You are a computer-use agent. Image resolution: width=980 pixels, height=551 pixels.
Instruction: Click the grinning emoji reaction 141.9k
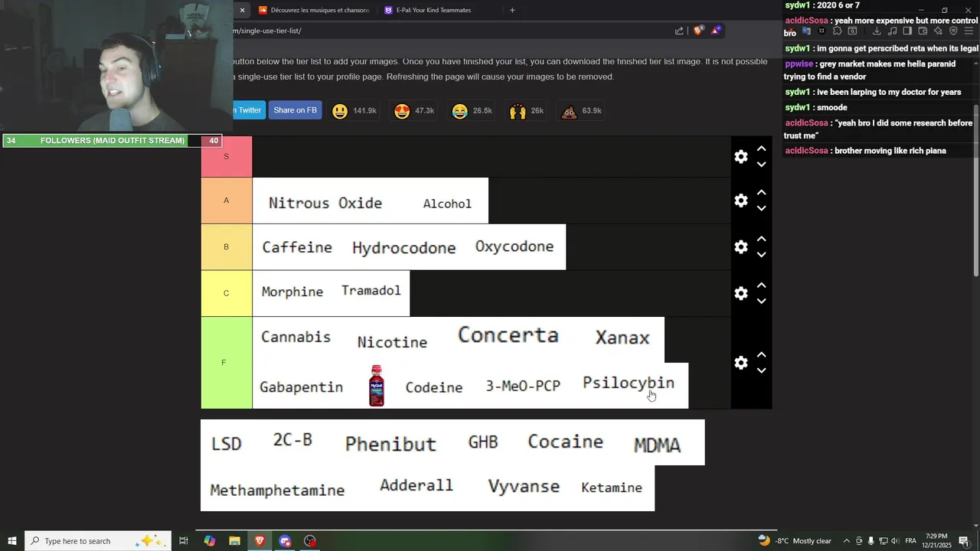[x=354, y=111]
